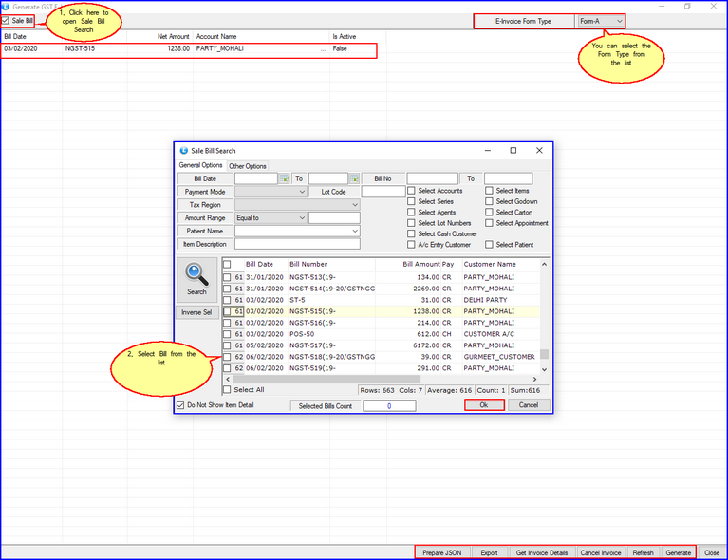Click the Ok button
This screenshot has width=728, height=560.
coord(484,405)
